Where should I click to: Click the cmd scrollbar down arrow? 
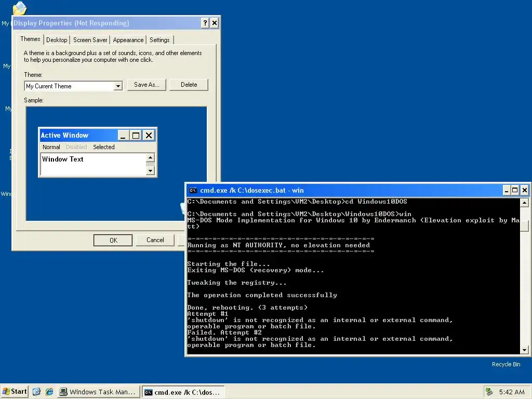(x=525, y=350)
